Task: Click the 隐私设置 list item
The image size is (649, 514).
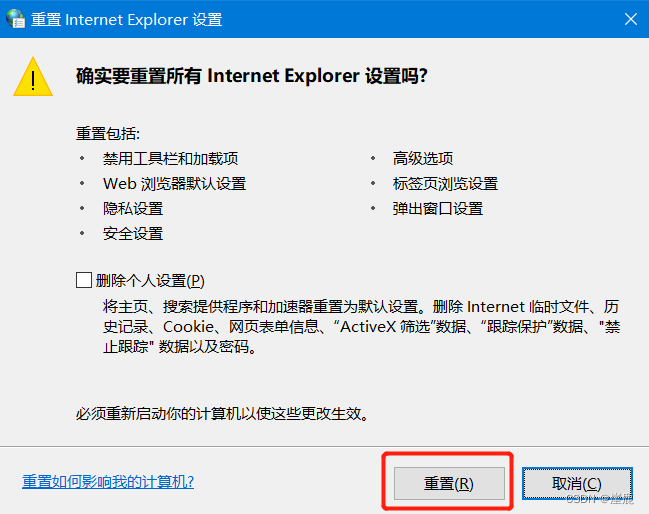Action: tap(133, 209)
